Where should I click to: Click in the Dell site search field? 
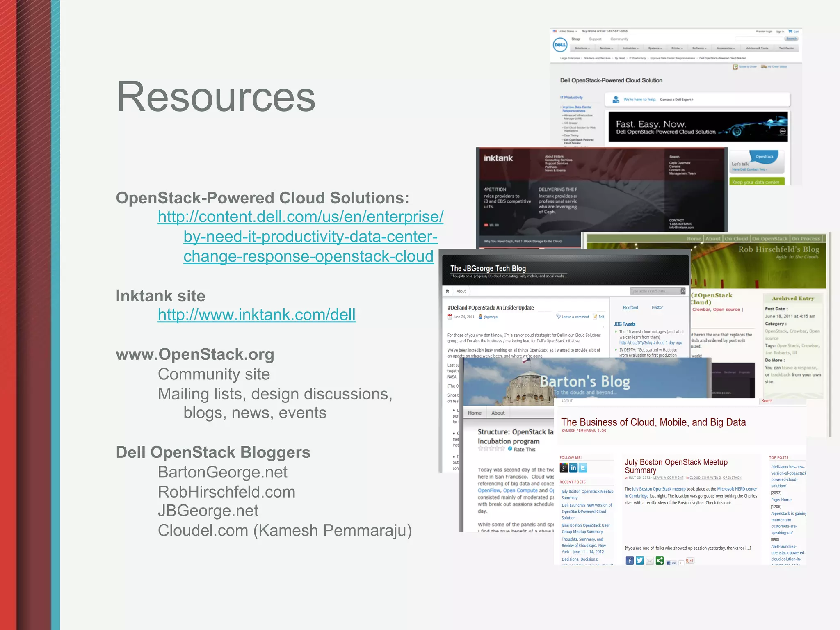[759, 39]
